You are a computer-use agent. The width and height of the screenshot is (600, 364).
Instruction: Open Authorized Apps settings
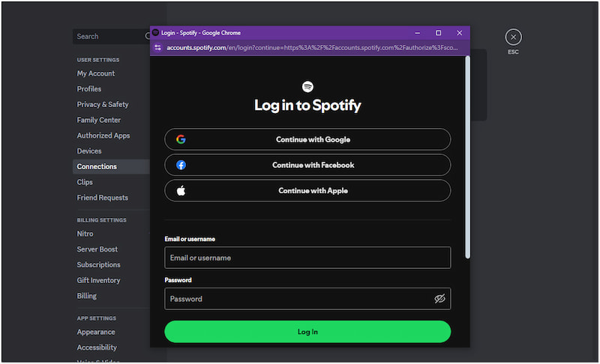pos(103,136)
